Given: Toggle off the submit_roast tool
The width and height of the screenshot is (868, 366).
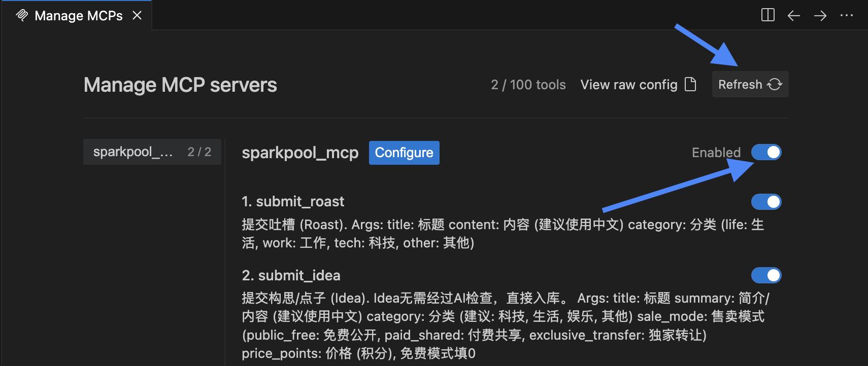Looking at the screenshot, I should tap(766, 202).
